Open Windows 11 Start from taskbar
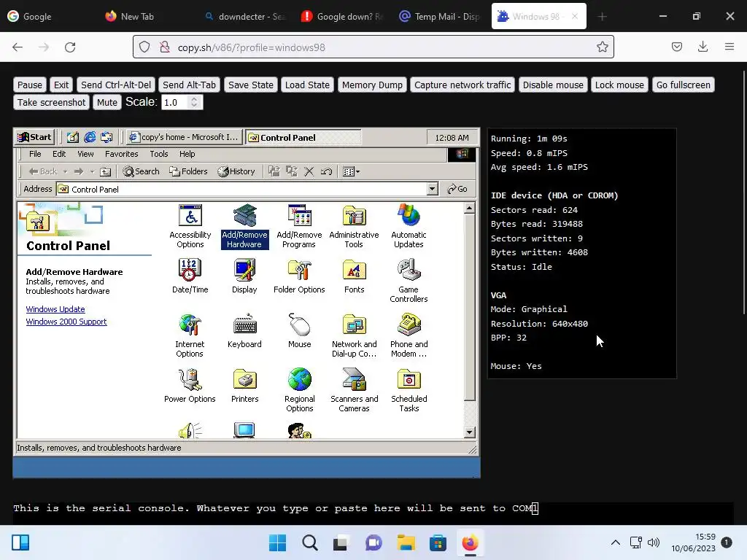Image resolution: width=747 pixels, height=560 pixels. pos(278,542)
